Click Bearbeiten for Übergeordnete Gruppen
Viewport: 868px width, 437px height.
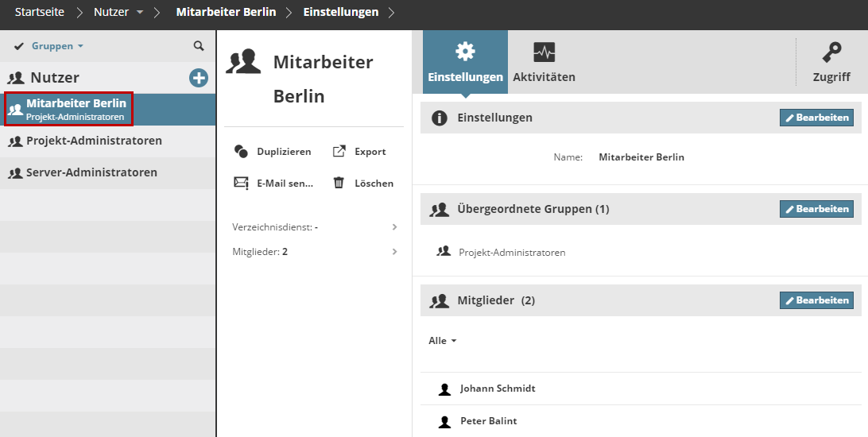click(816, 209)
